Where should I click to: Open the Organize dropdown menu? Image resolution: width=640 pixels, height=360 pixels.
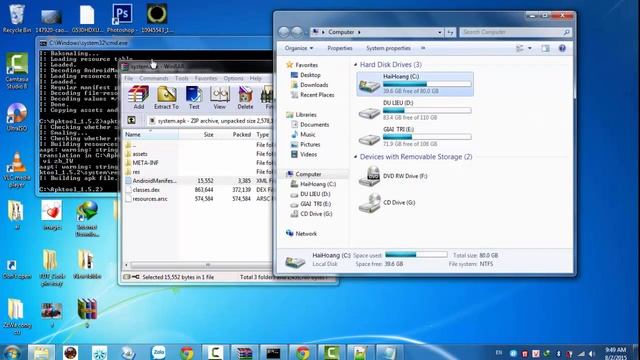click(299, 48)
